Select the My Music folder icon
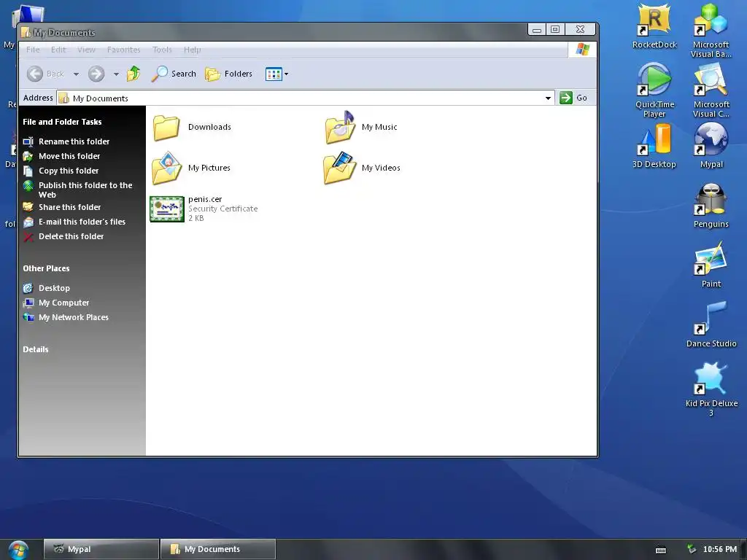The height and width of the screenshot is (560, 747). [x=340, y=127]
